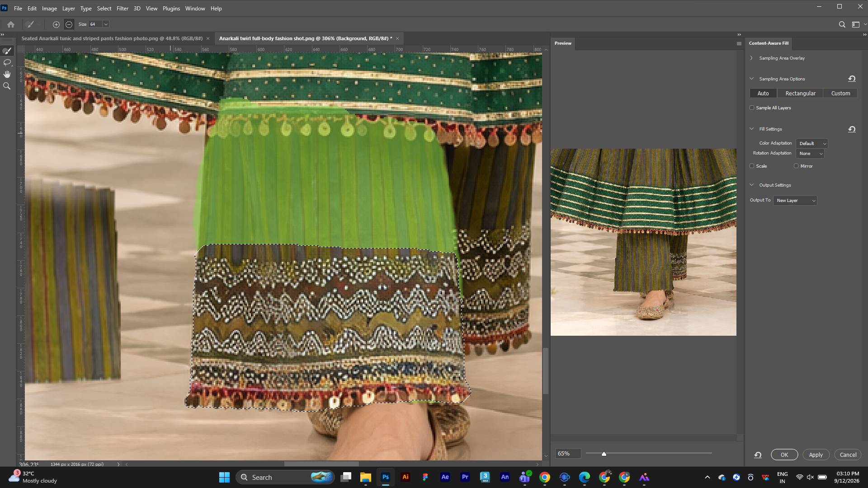Switch to the Seated Anarkali tunic tab
Screen dimensions: 868x488
(x=112, y=38)
